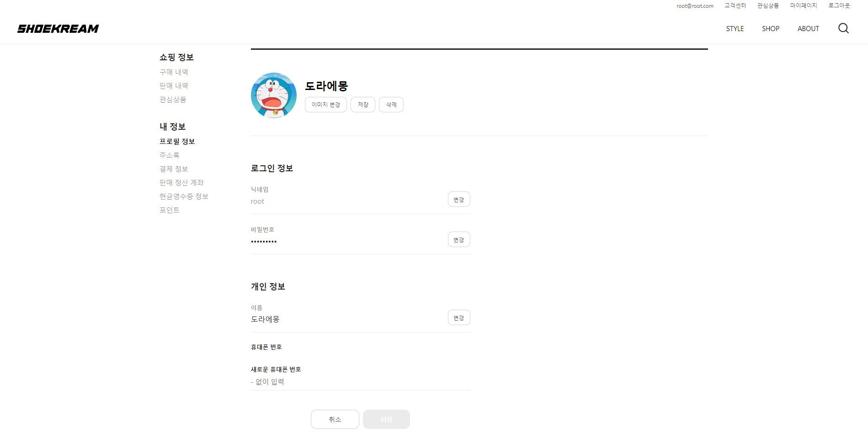
Task: Open 판매 내역 in the sidebar
Action: pos(174,85)
